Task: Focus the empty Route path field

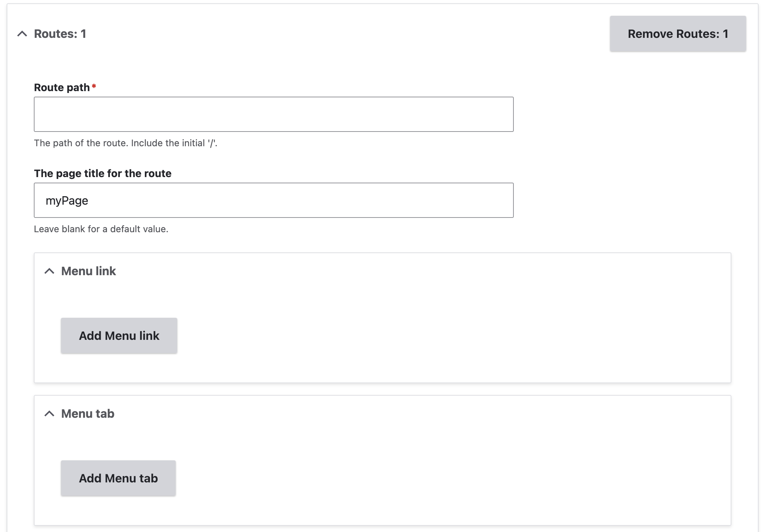Action: (x=273, y=114)
